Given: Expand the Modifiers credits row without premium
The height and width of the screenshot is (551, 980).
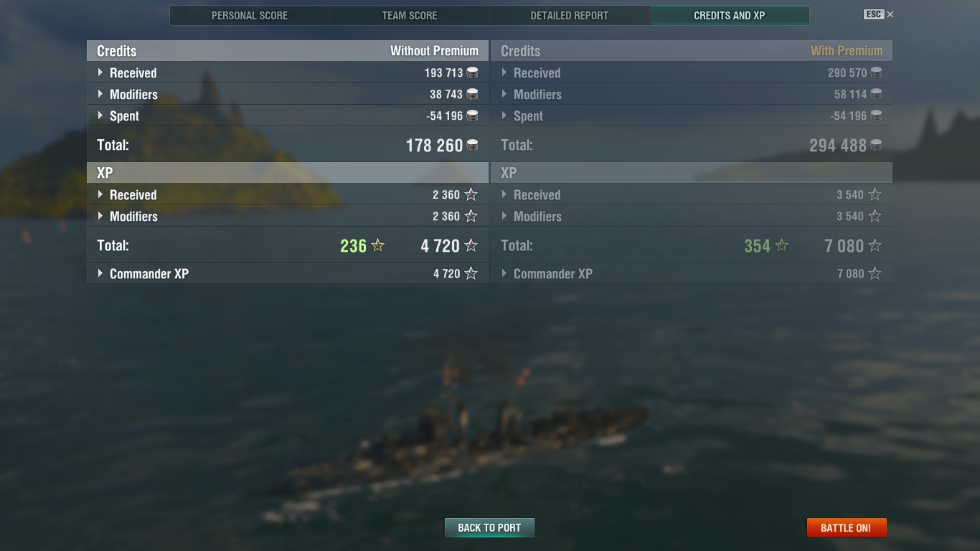Looking at the screenshot, I should (288, 94).
